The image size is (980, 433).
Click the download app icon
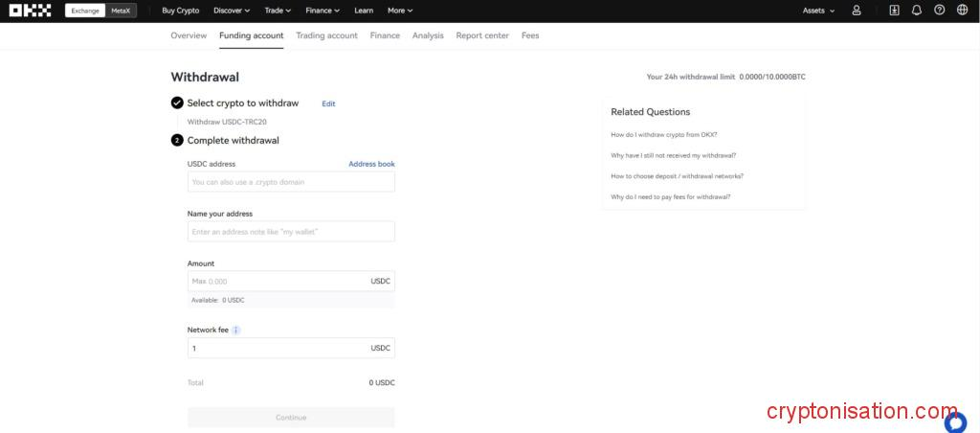[895, 11]
